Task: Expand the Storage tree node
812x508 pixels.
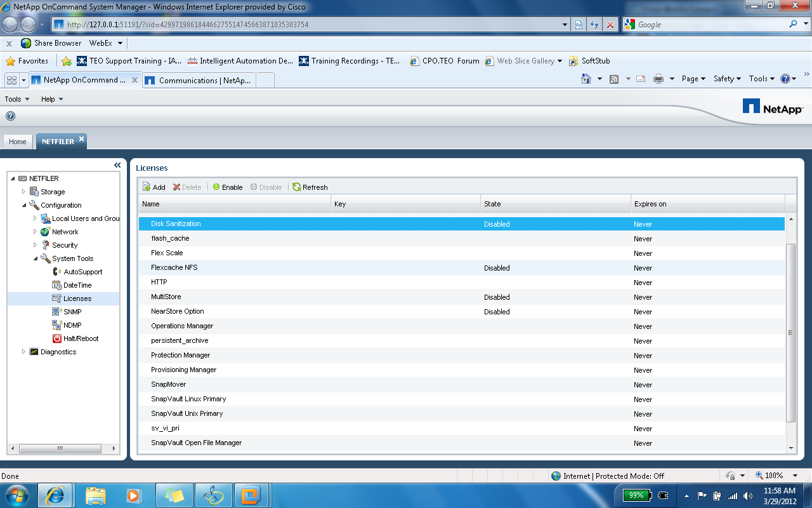Action: (x=24, y=192)
